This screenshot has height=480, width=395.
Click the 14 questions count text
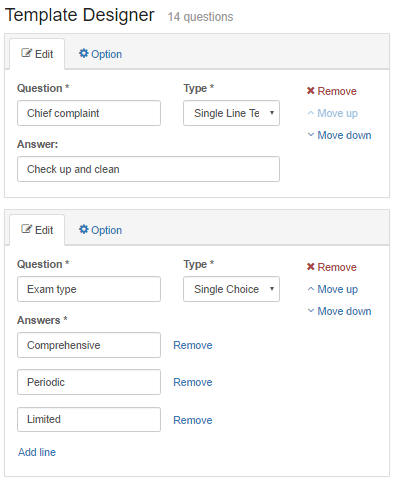pos(200,17)
